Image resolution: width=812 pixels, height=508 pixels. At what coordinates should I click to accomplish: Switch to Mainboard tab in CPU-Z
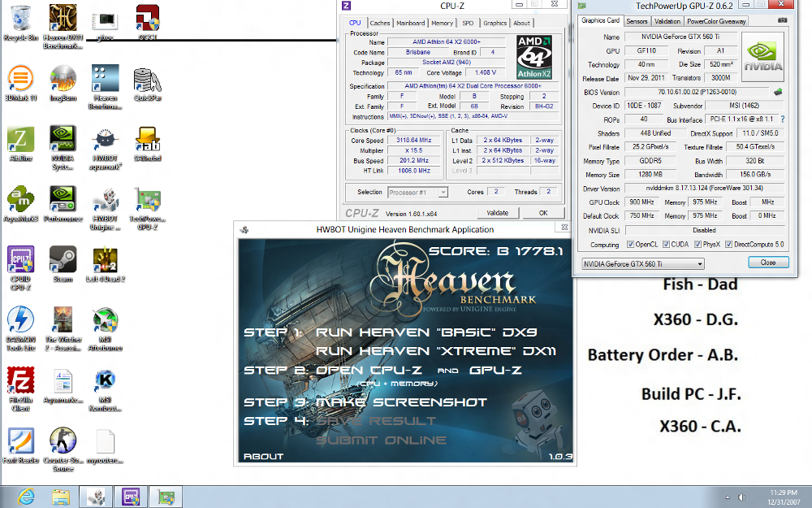411,23
